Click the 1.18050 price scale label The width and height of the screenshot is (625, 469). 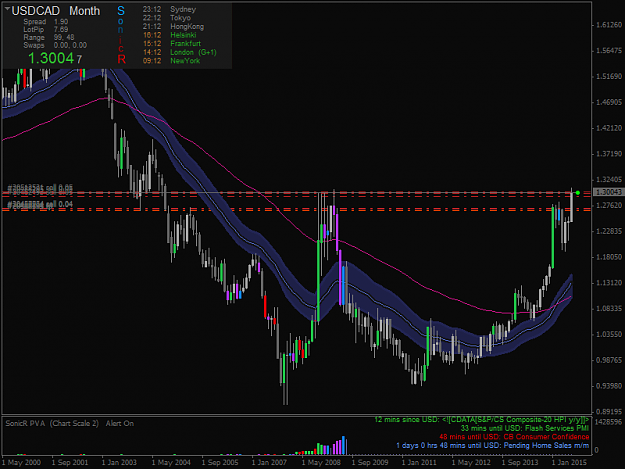click(609, 257)
